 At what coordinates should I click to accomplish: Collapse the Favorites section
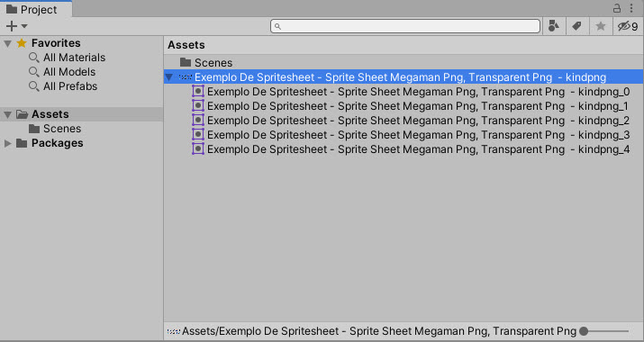[7, 43]
